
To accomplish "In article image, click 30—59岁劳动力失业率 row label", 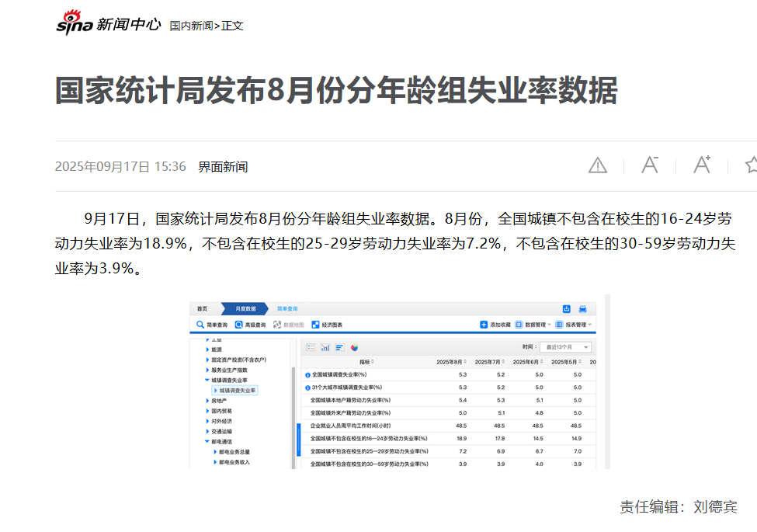I will click(369, 464).
